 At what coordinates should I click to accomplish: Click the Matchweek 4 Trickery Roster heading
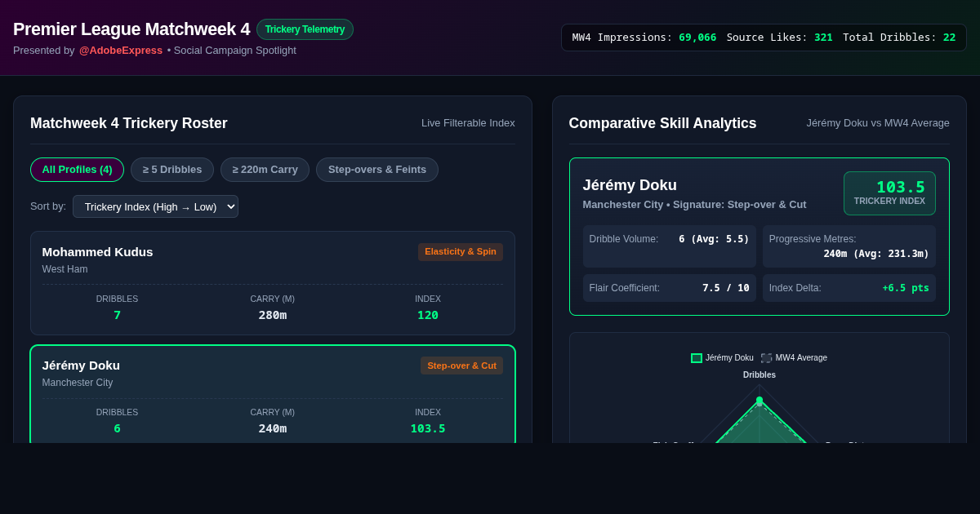point(129,123)
